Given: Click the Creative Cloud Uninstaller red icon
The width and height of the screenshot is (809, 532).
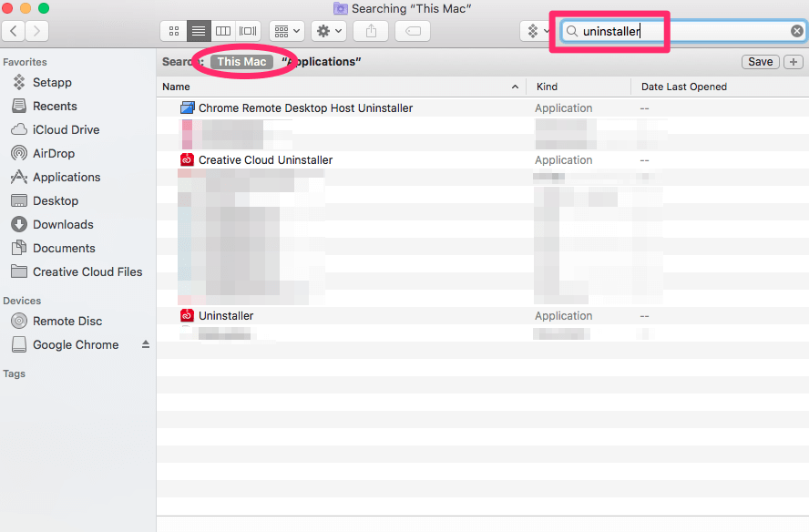Looking at the screenshot, I should (187, 160).
